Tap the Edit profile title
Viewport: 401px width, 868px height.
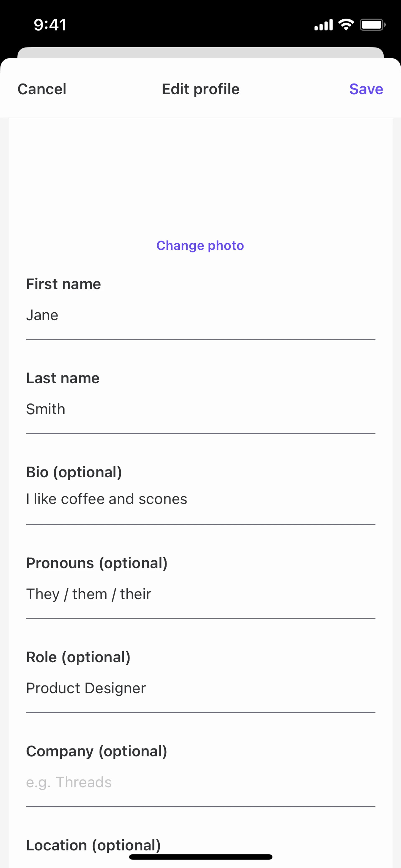200,89
